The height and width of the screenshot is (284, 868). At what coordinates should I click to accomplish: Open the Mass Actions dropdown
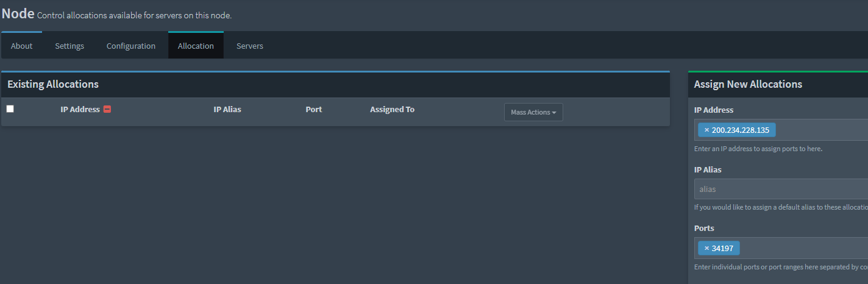(533, 112)
